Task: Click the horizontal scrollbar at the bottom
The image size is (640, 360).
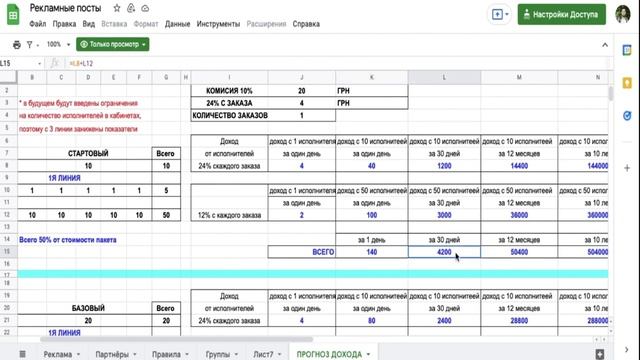Action: click(176, 340)
